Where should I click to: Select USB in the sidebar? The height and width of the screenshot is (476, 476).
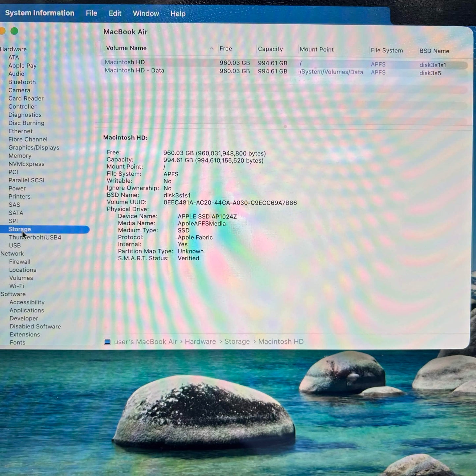pyautogui.click(x=15, y=245)
